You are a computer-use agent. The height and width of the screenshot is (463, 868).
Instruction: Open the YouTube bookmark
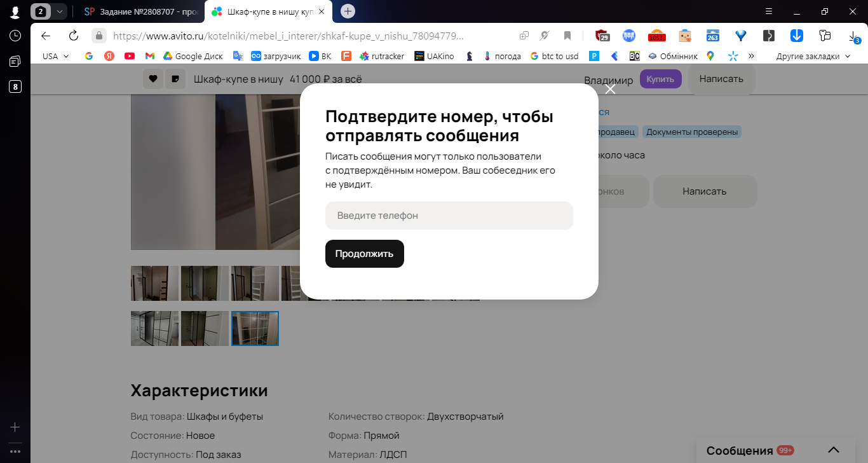tap(130, 56)
